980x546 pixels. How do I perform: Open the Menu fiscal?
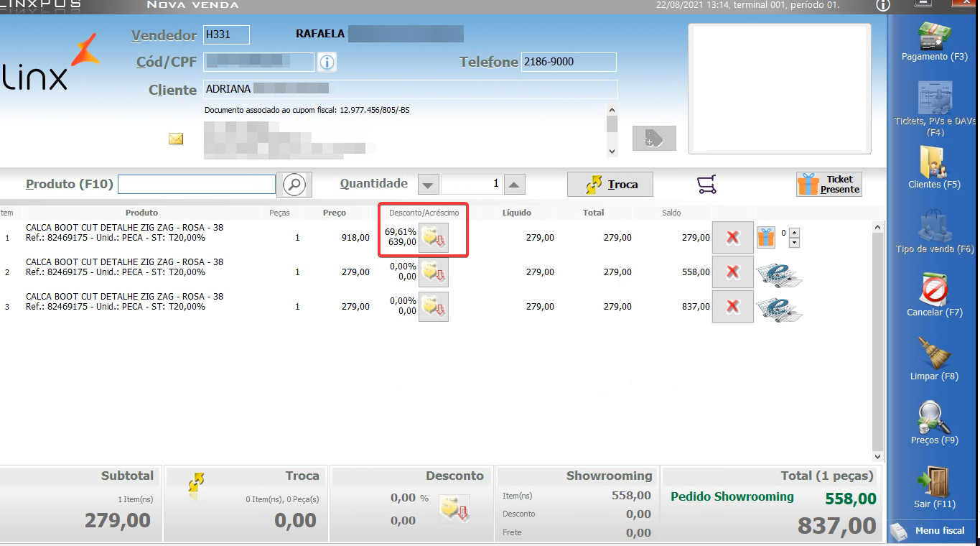point(930,531)
